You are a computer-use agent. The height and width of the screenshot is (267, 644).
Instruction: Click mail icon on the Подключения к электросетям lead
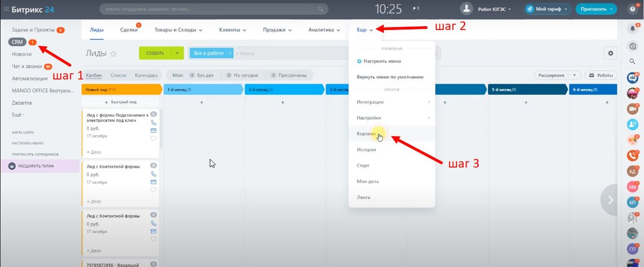click(153, 130)
